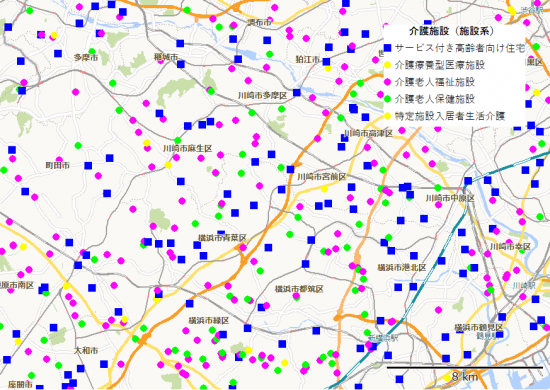Image resolution: width=550 pixels, height=390 pixels.
Task: Click the 8 km scale bar
Action: point(465,368)
